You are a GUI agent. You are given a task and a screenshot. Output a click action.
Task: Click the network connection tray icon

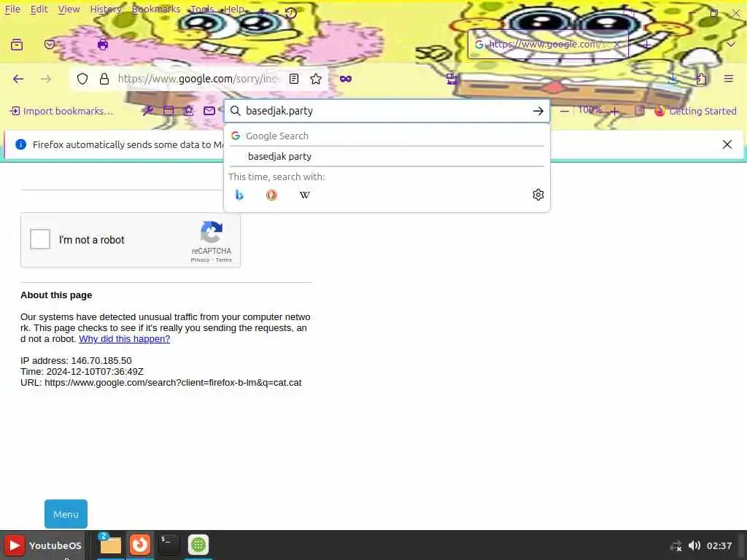pos(676,546)
